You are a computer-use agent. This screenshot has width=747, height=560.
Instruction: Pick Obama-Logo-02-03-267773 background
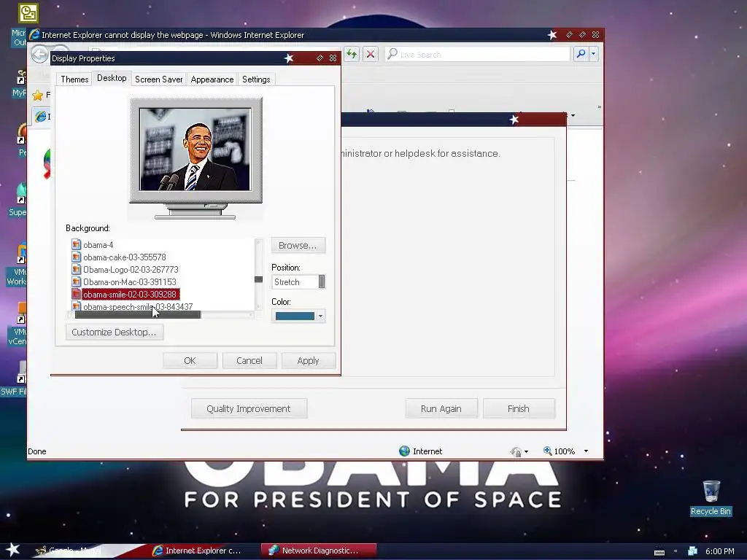pos(131,270)
